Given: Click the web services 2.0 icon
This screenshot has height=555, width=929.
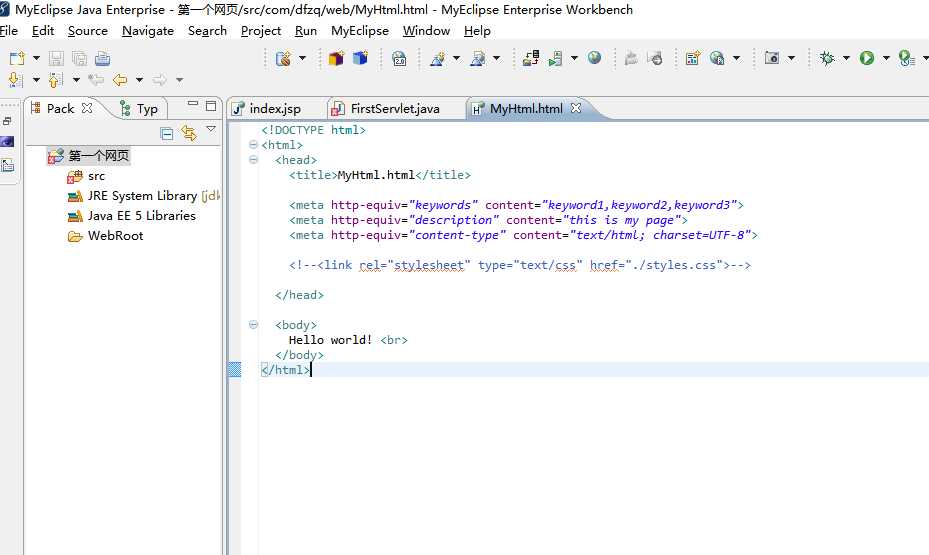Looking at the screenshot, I should click(x=399, y=58).
